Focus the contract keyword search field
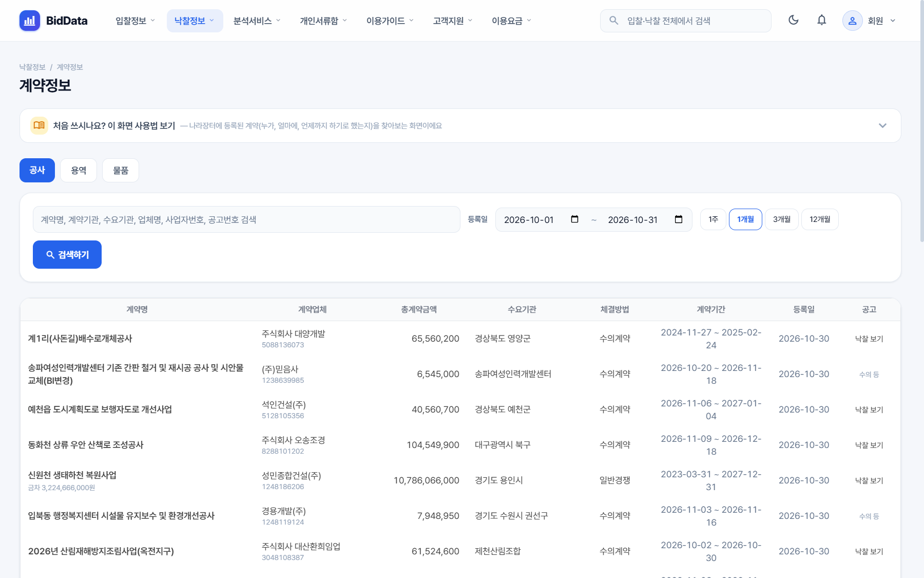 [x=246, y=219]
